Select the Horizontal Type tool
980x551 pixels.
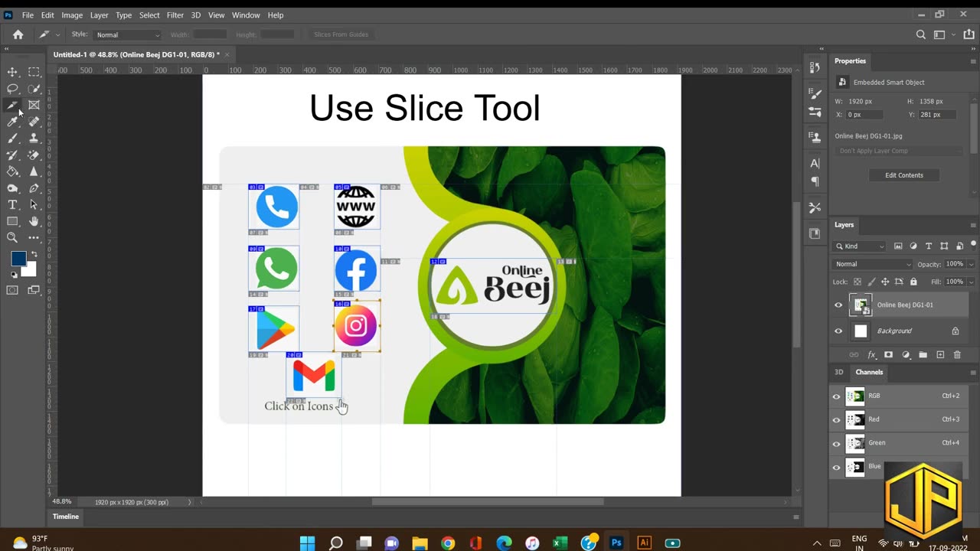pyautogui.click(x=12, y=204)
